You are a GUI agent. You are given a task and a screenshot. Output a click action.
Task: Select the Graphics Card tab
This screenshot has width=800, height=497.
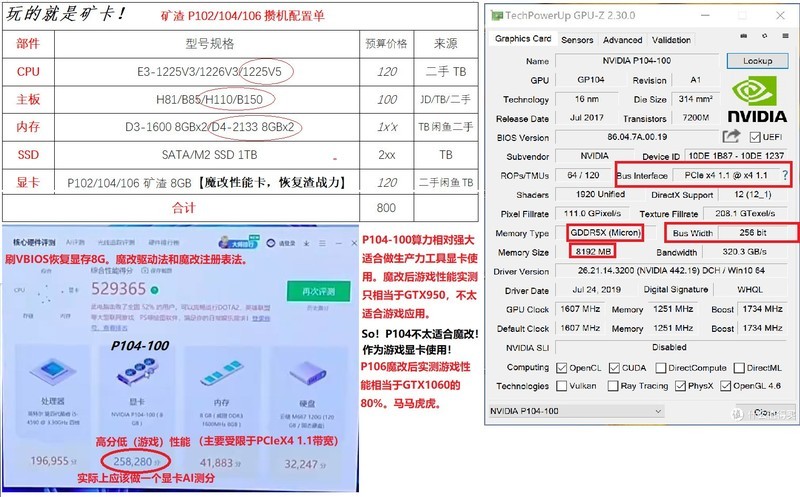[523, 39]
